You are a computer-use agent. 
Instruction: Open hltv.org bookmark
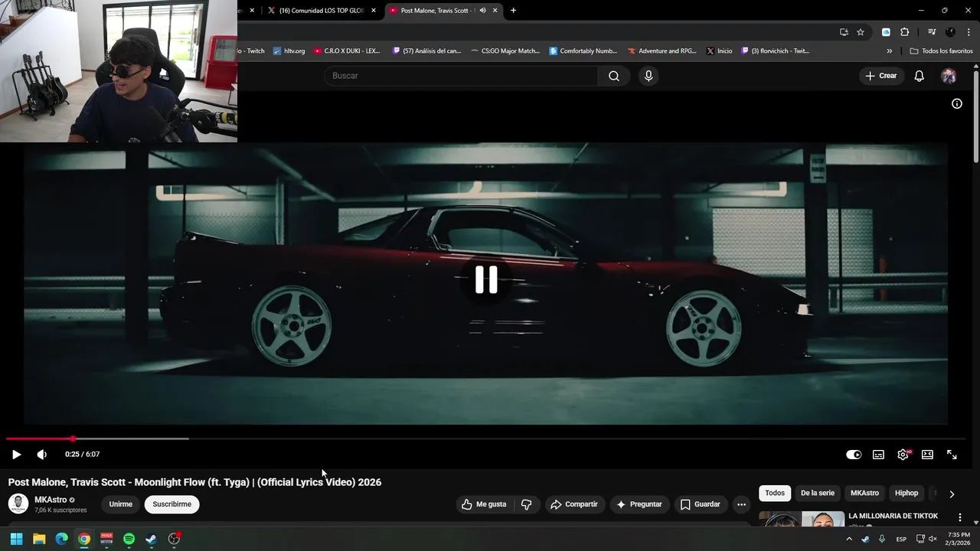[289, 51]
